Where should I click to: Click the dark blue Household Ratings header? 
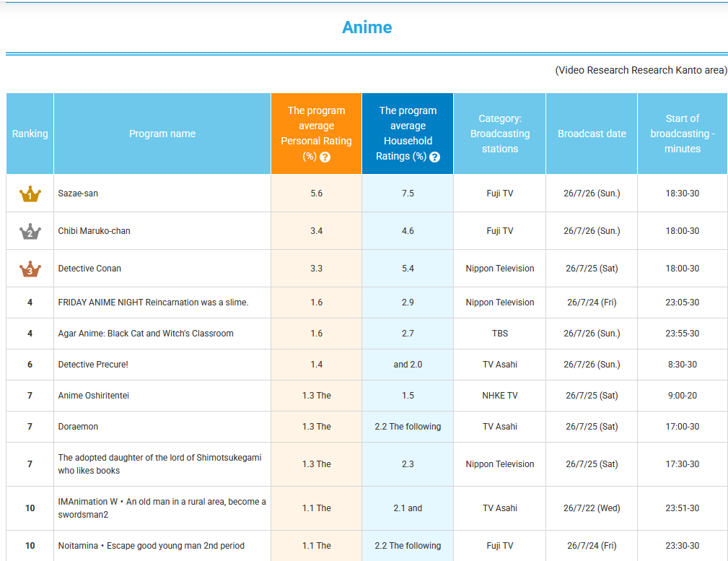pos(408,134)
